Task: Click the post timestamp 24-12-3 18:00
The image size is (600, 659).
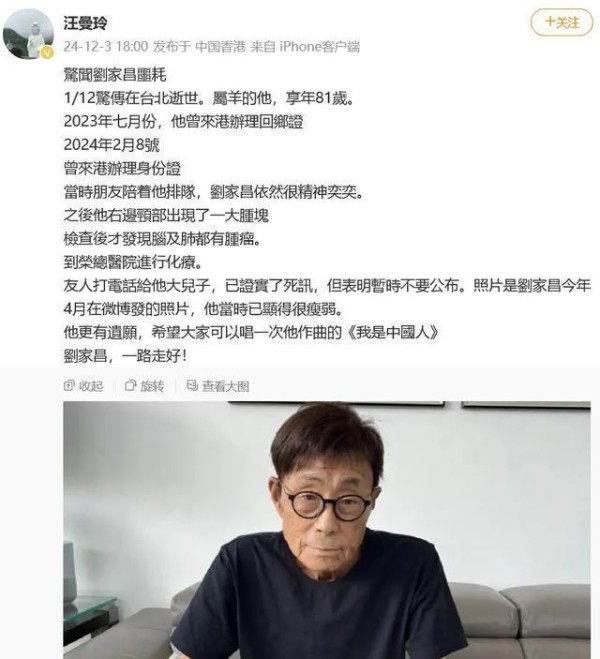Action: tap(106, 46)
